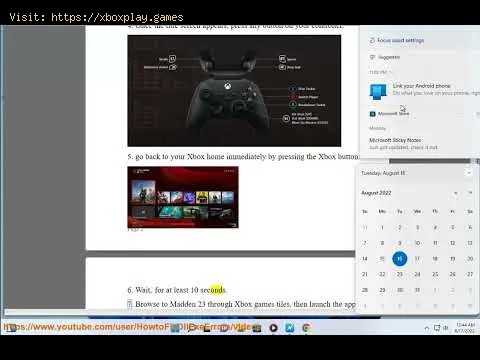480x360 pixels.
Task: Click the August 2022 month header
Action: coord(376,193)
